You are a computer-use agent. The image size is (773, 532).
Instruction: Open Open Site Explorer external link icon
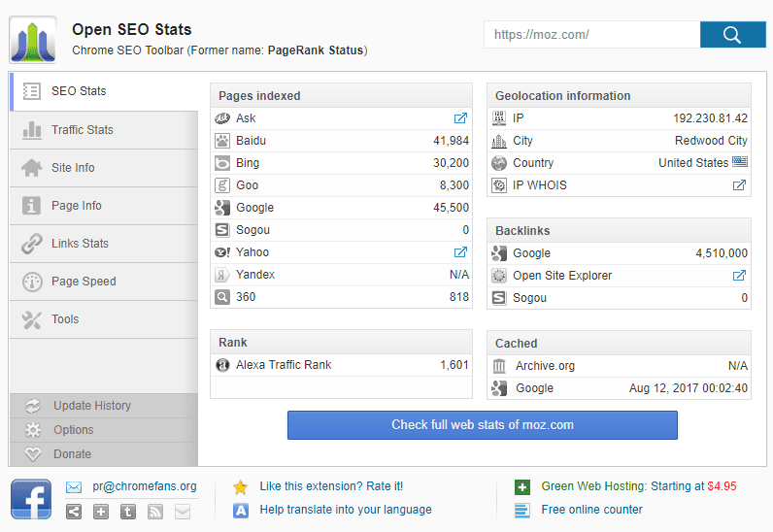coord(739,276)
